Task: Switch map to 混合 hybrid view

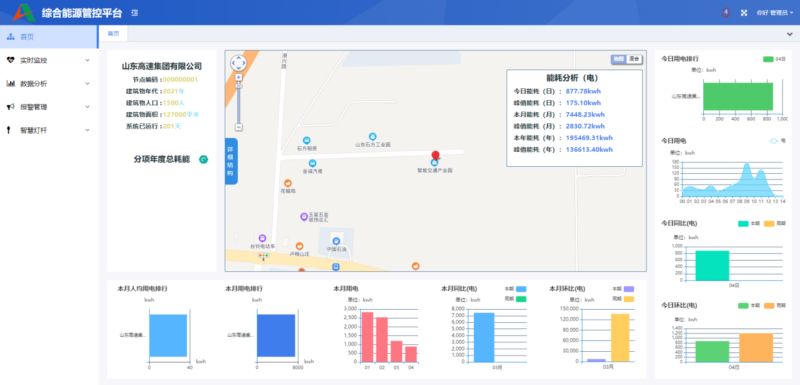Action: click(x=634, y=59)
